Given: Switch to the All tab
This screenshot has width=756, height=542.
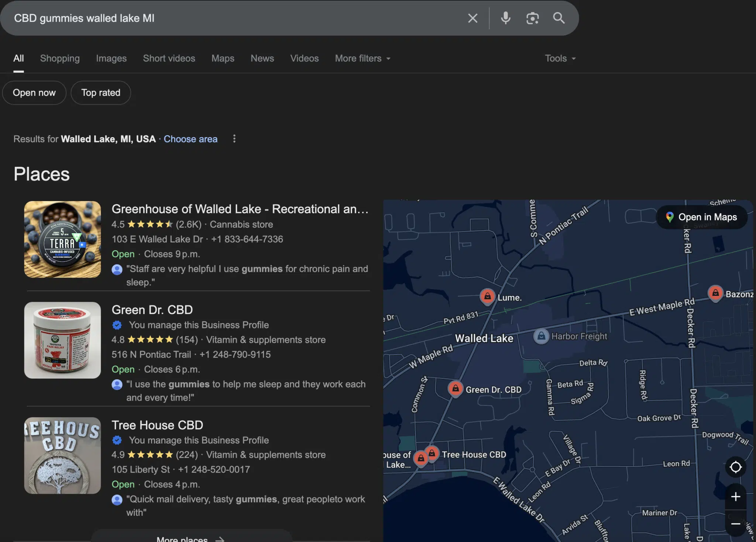Looking at the screenshot, I should point(18,58).
